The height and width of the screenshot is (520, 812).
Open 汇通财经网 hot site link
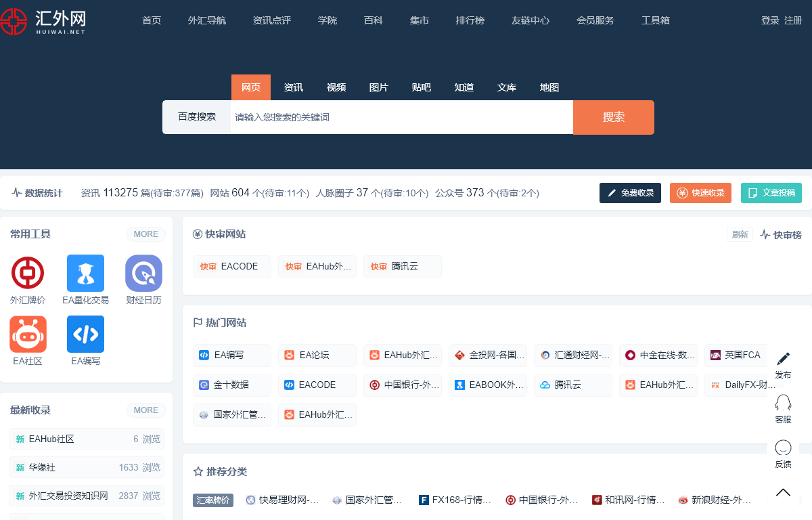(x=573, y=355)
